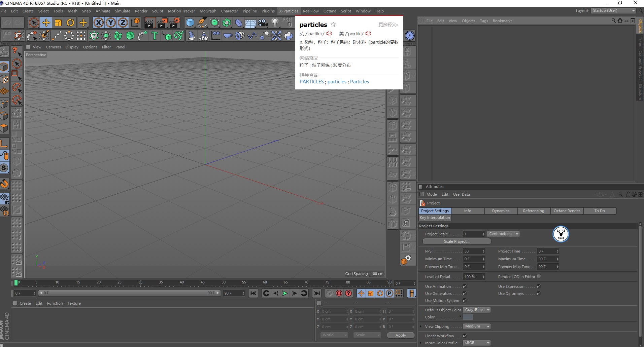Image resolution: width=644 pixels, height=347 pixels.
Task: Toggle Linear Workflow checkbox
Action: click(x=465, y=336)
